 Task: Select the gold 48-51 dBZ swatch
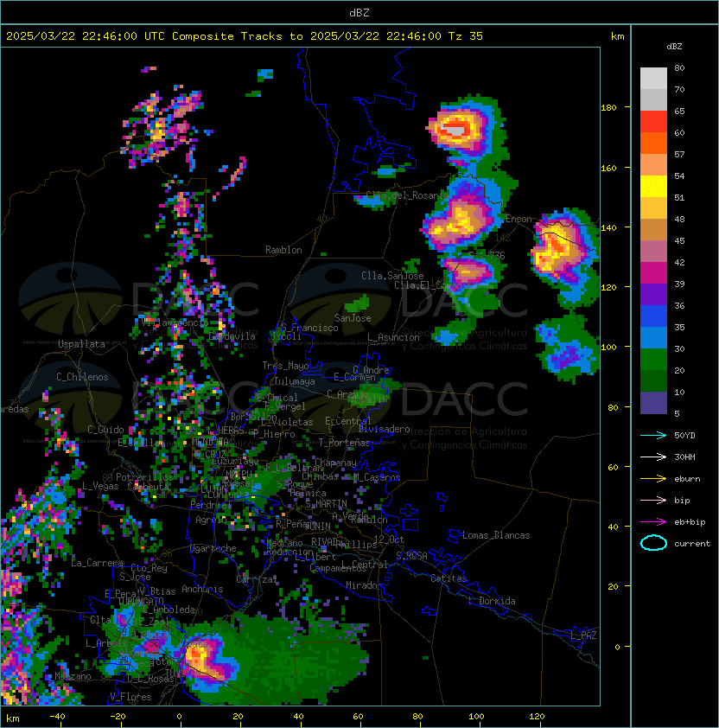tap(653, 208)
